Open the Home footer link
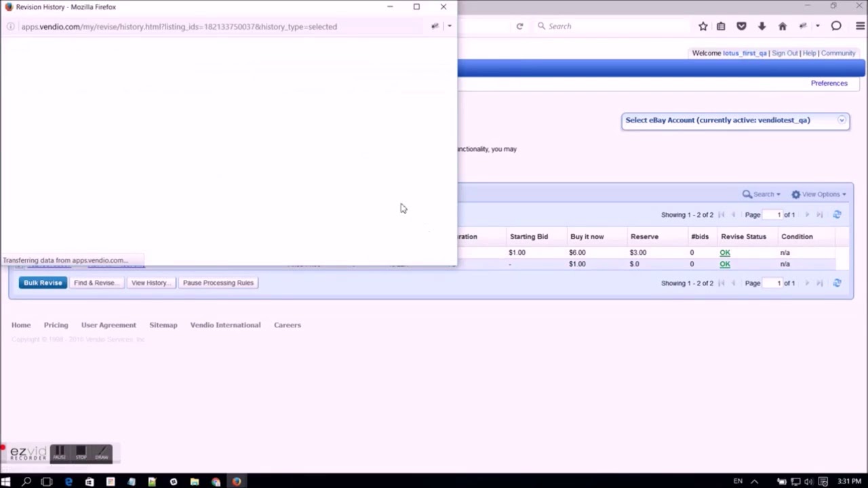The image size is (868, 488). tap(21, 325)
